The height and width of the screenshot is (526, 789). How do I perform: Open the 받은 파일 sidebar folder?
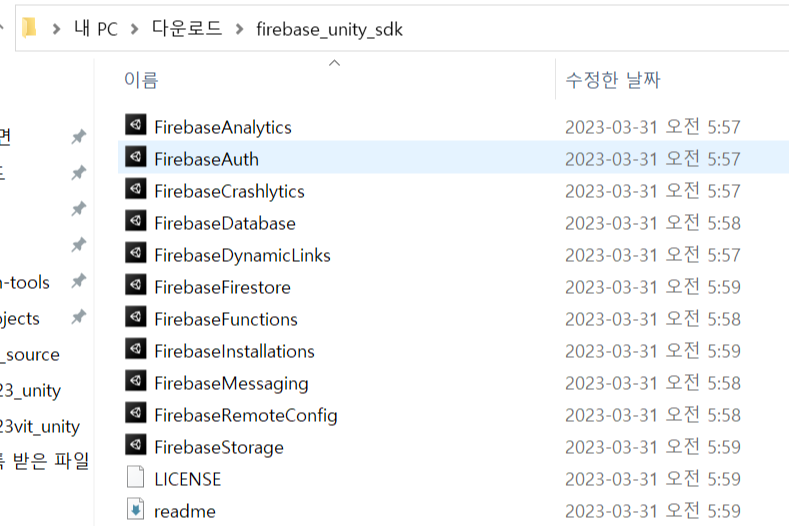point(44,461)
